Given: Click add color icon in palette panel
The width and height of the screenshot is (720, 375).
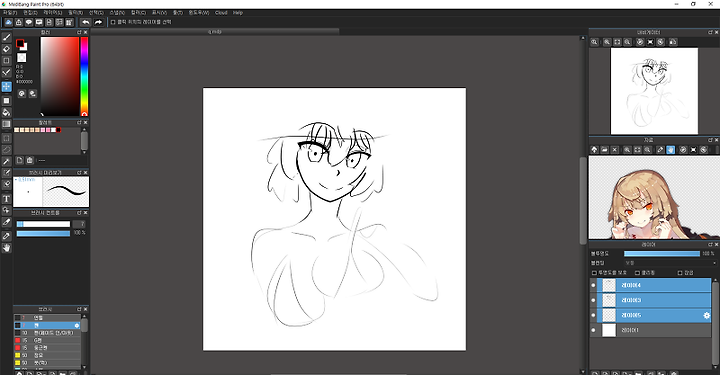Looking at the screenshot, I should click(19, 160).
